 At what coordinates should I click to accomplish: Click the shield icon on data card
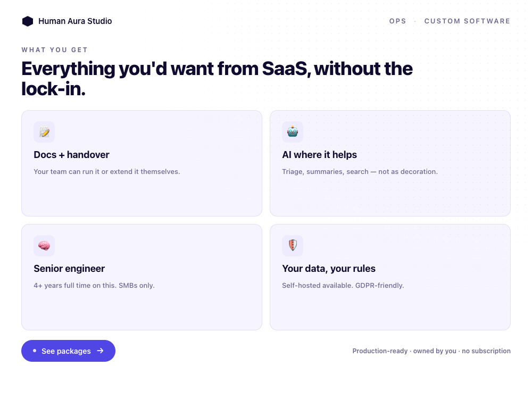point(293,245)
